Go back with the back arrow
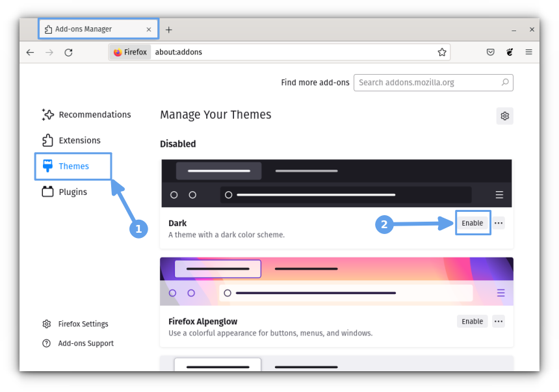Image resolution: width=559 pixels, height=392 pixels. [x=31, y=53]
